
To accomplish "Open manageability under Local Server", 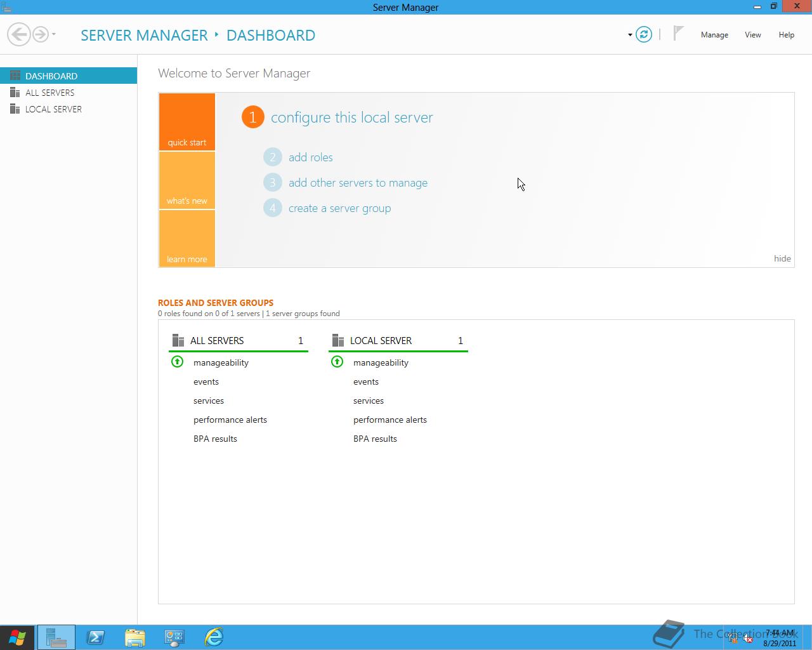I will (x=381, y=362).
